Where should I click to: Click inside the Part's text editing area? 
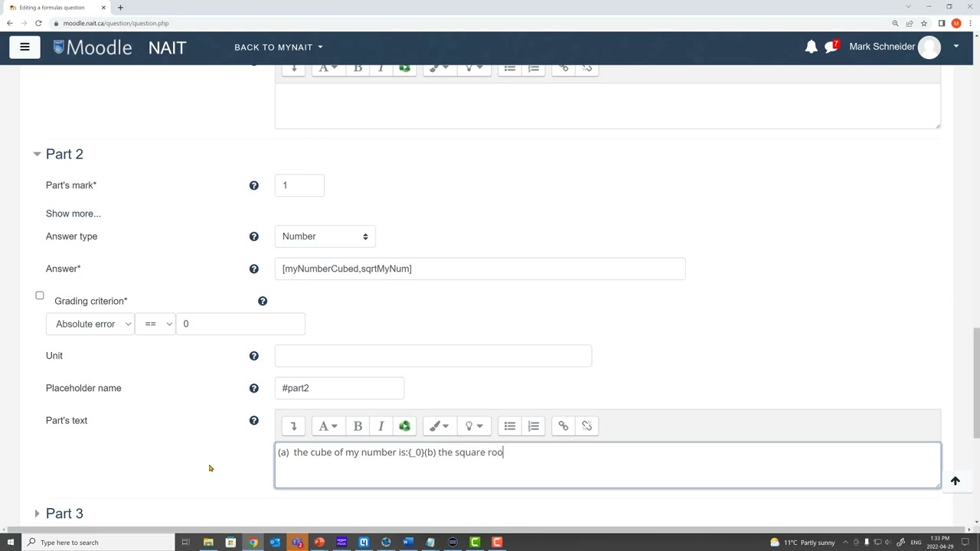coord(608,465)
